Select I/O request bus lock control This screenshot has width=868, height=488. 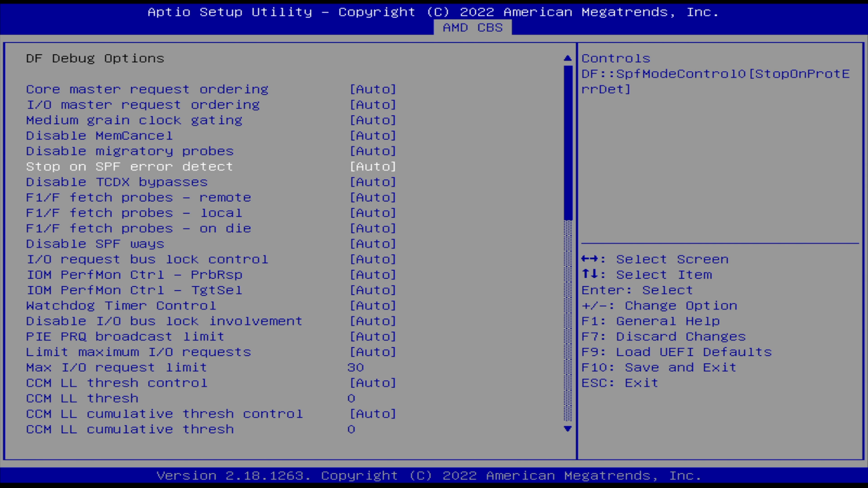click(x=147, y=260)
